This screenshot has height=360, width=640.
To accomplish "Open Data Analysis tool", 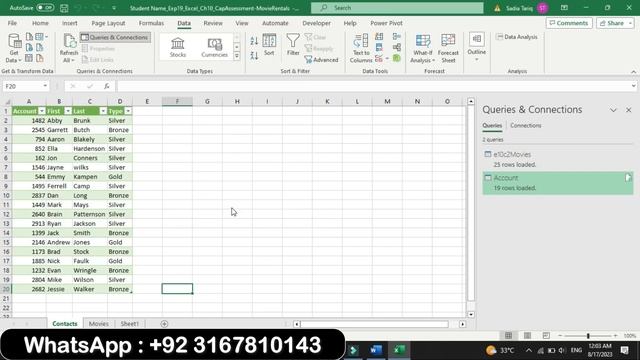I will pyautogui.click(x=517, y=37).
